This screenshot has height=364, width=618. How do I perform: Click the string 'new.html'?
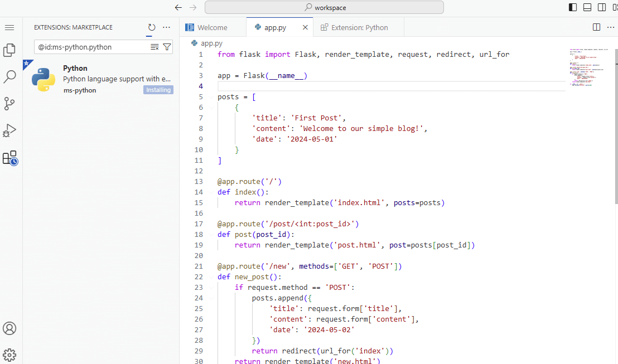pos(355,361)
